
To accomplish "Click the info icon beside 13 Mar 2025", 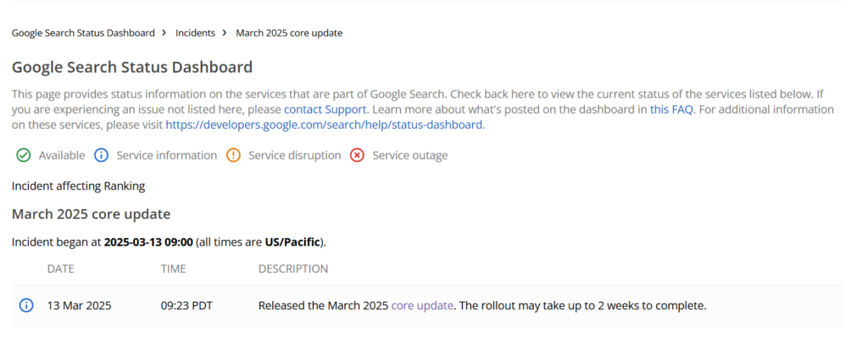I will pos(26,305).
